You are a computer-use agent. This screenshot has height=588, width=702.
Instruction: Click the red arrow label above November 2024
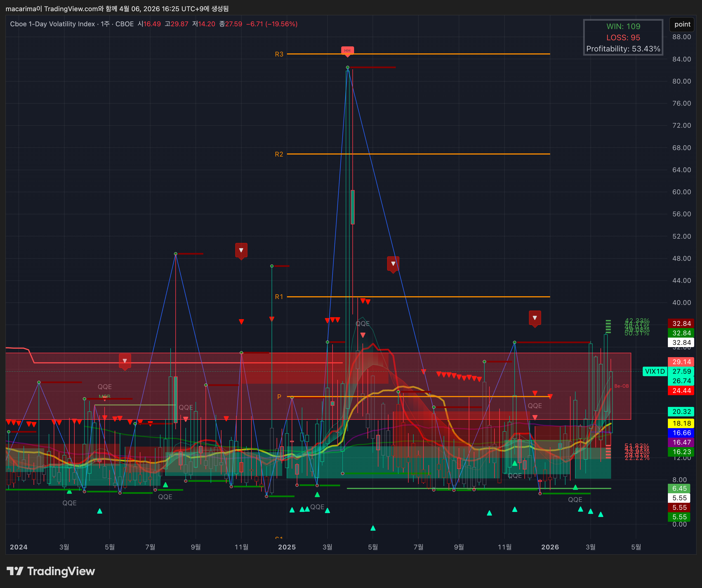pos(241,251)
